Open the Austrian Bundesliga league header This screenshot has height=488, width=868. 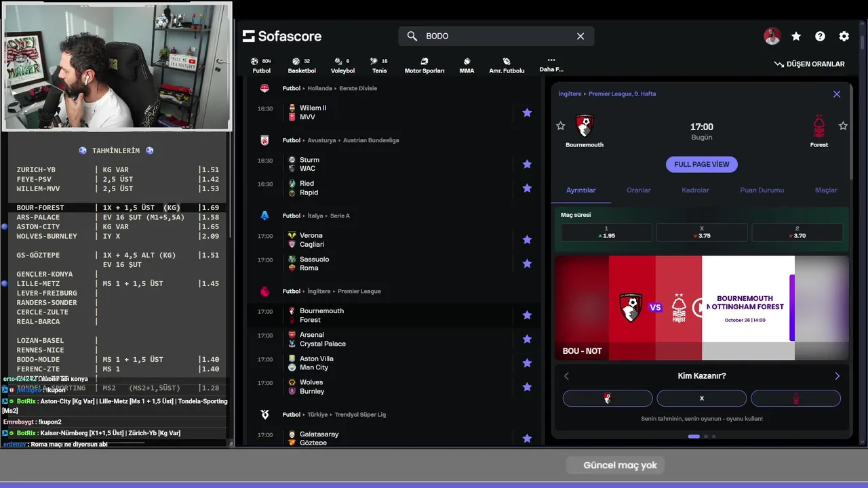coord(371,140)
